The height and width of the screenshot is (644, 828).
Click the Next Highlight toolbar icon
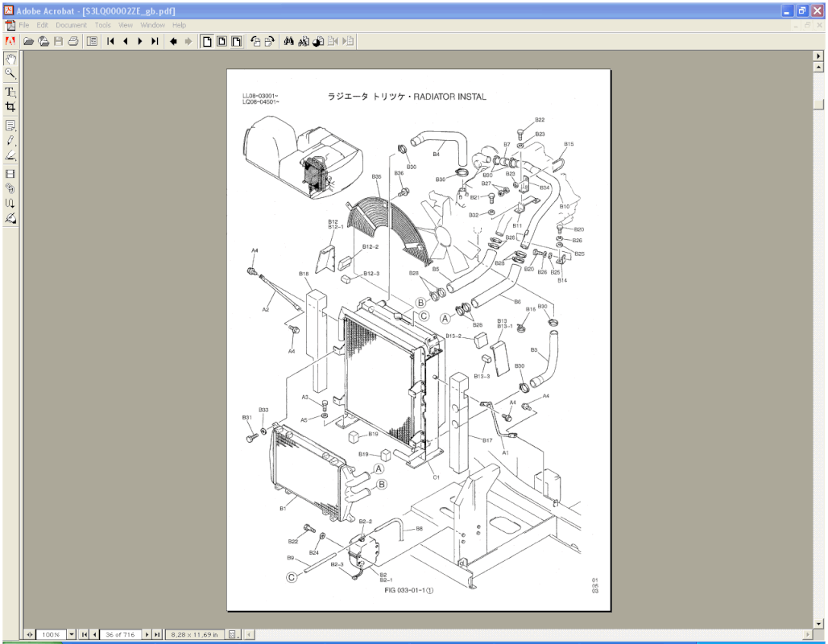point(347,41)
